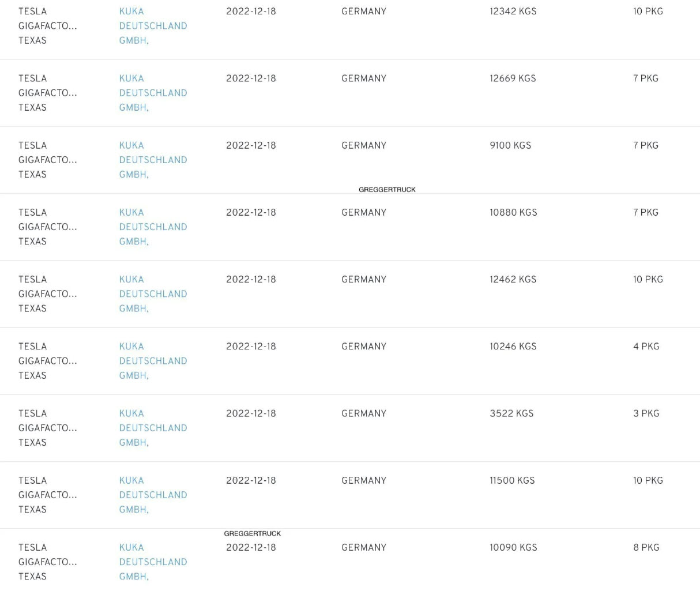Click KUKA Deutschland link in 3522 KGS row

tap(153, 428)
